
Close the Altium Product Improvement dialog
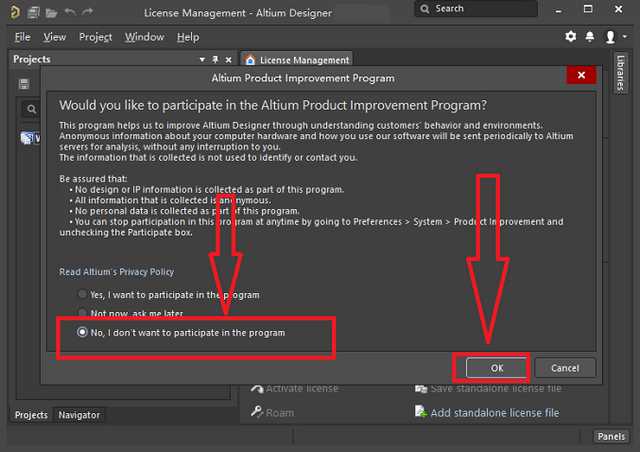(580, 77)
